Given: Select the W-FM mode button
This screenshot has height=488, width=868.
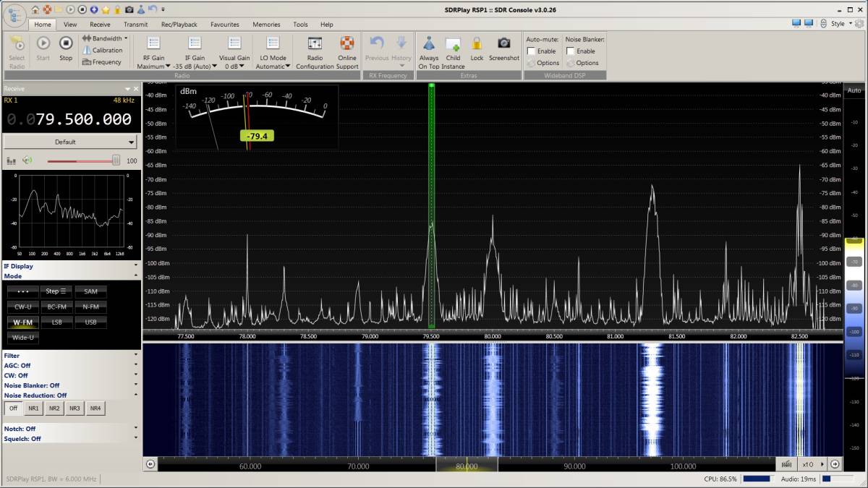Looking at the screenshot, I should 22,322.
